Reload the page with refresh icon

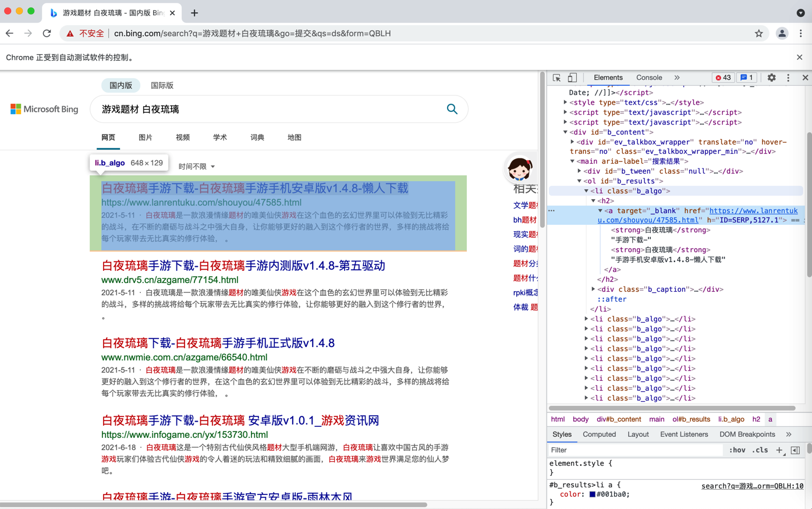pos(47,33)
